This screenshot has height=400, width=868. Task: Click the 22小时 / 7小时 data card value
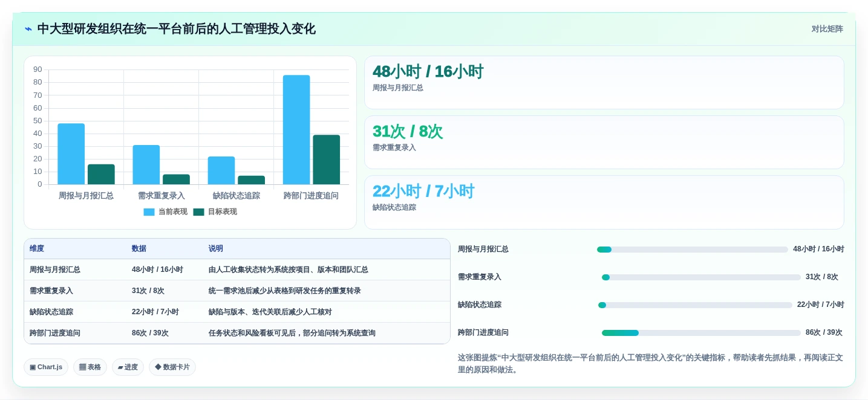423,192
